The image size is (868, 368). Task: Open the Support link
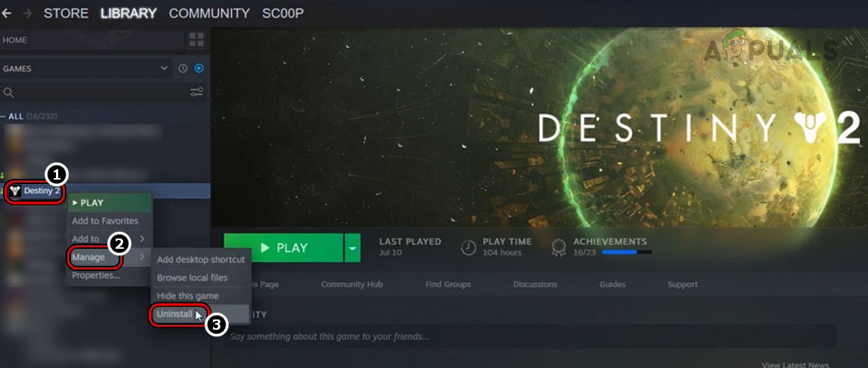(682, 285)
